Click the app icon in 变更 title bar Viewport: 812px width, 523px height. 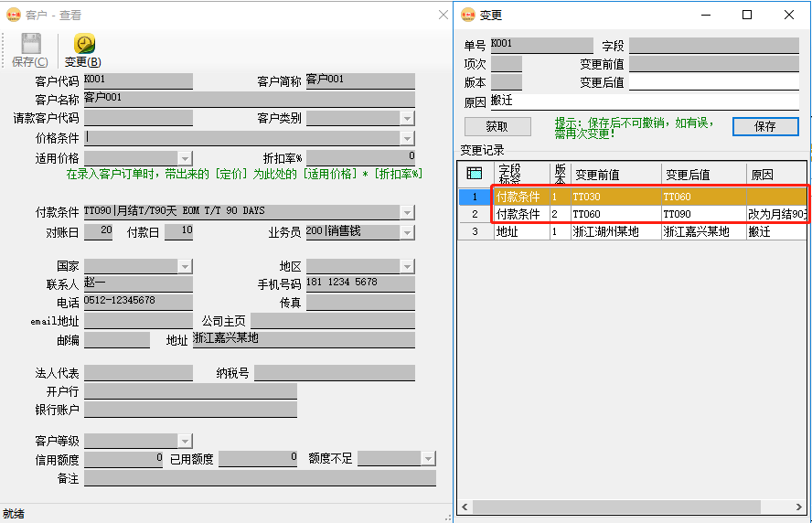tap(468, 15)
